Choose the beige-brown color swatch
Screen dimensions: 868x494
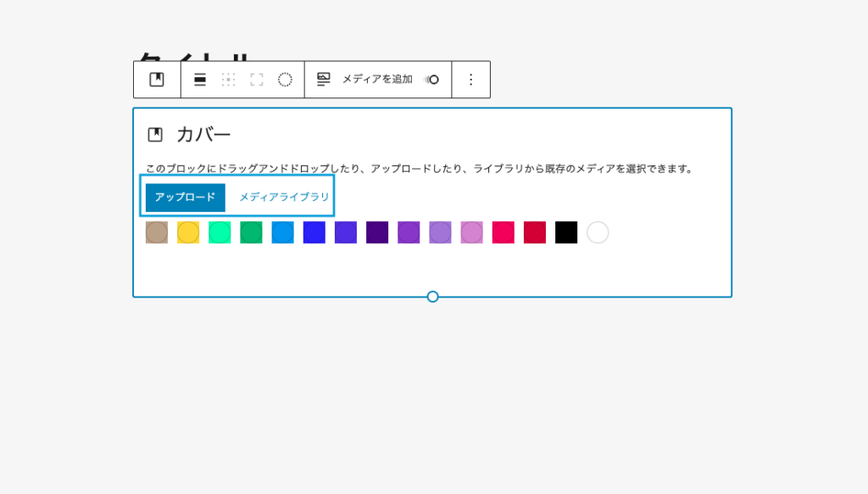click(157, 232)
